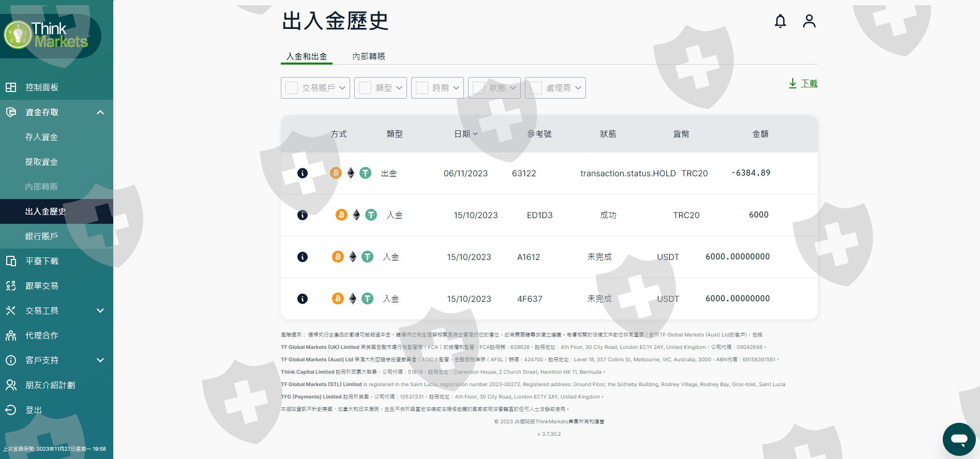Viewport: 980px width, 459px height.
Task: Tick the 類型 filter checkbox
Action: coord(365,88)
